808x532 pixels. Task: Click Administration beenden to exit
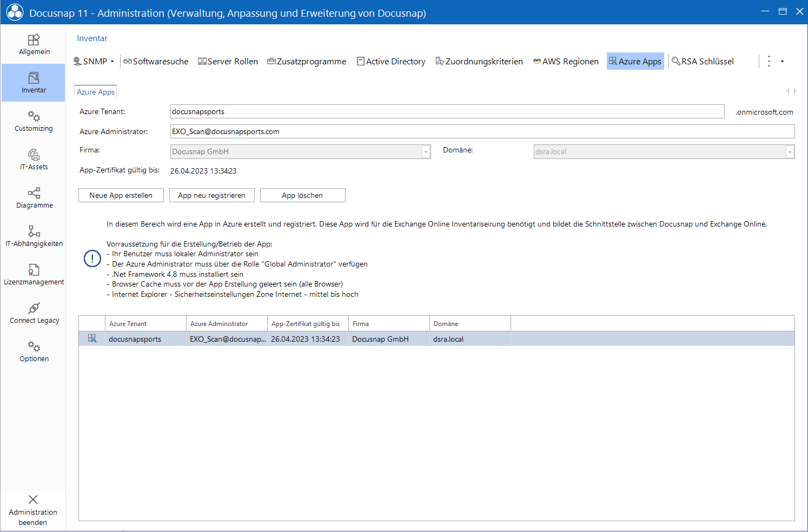click(33, 510)
